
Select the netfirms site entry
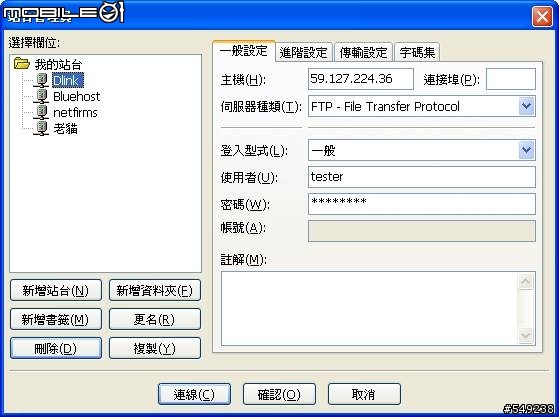[x=75, y=113]
